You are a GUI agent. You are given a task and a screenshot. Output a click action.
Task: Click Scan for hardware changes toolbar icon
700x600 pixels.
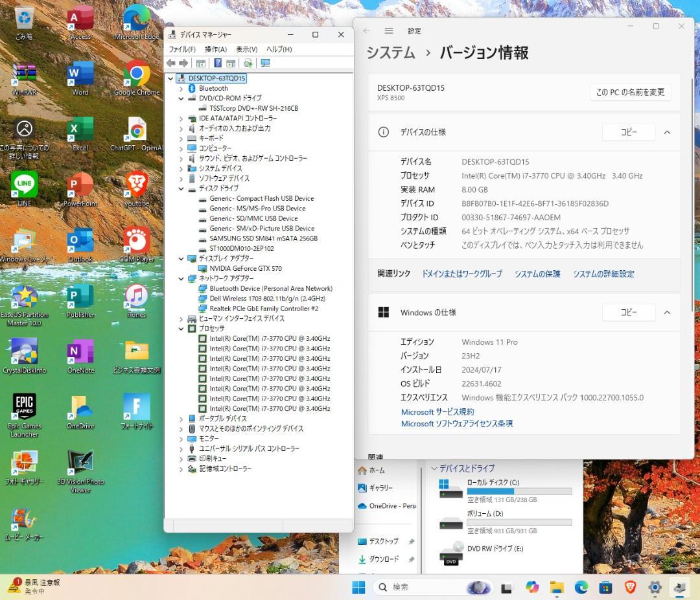[x=247, y=63]
